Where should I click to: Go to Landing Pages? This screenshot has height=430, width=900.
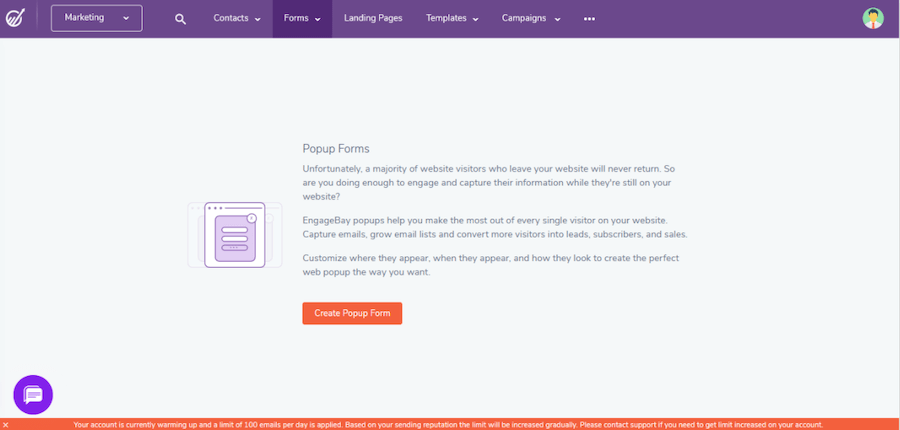click(373, 18)
